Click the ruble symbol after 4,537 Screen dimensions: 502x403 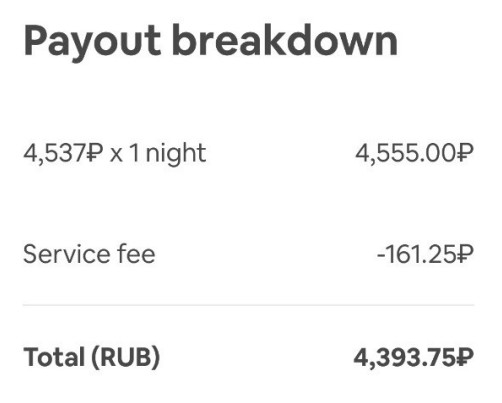pyautogui.click(x=94, y=153)
